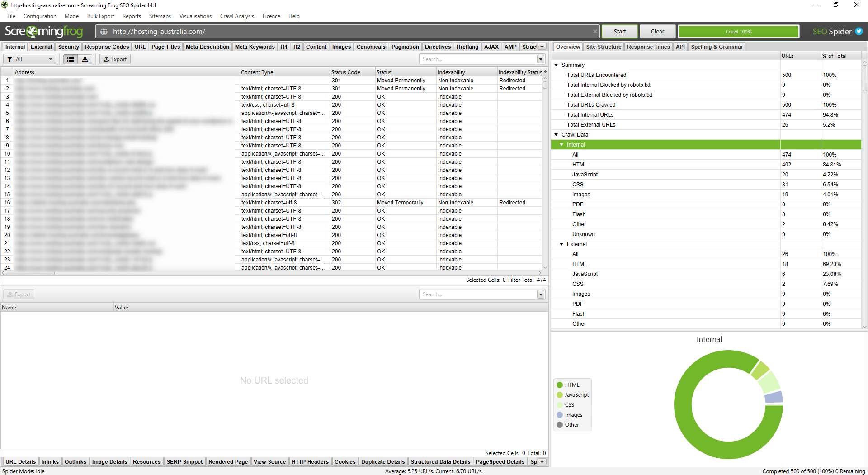Open the Twitter icon beside SEO Spider
Screen dimensions: 868x475
pyautogui.click(x=859, y=32)
